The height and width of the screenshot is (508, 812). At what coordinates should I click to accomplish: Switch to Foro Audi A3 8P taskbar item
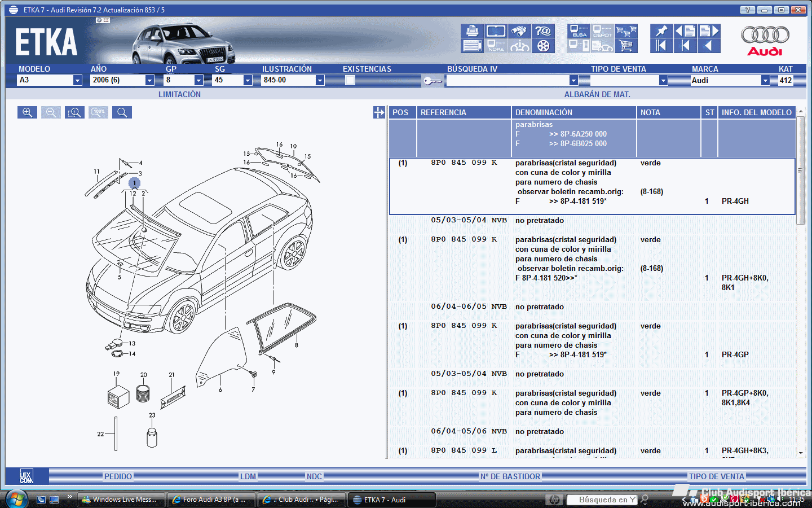(211, 500)
